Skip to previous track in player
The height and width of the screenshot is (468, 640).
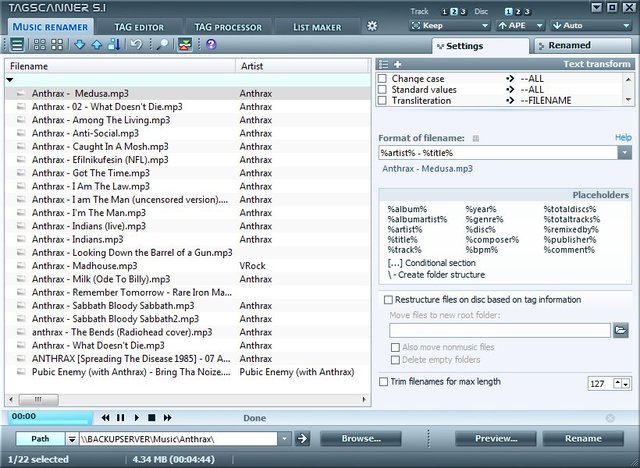click(x=105, y=417)
